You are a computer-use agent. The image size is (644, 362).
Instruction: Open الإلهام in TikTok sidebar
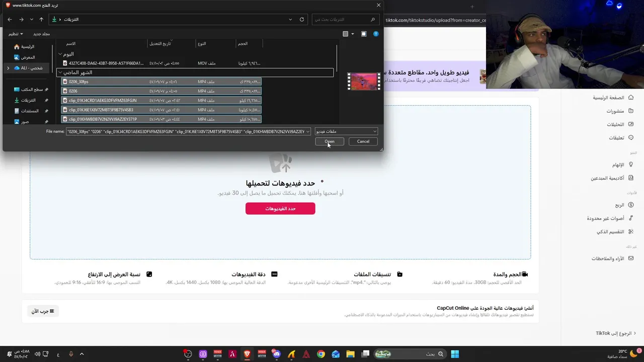click(x=622, y=165)
